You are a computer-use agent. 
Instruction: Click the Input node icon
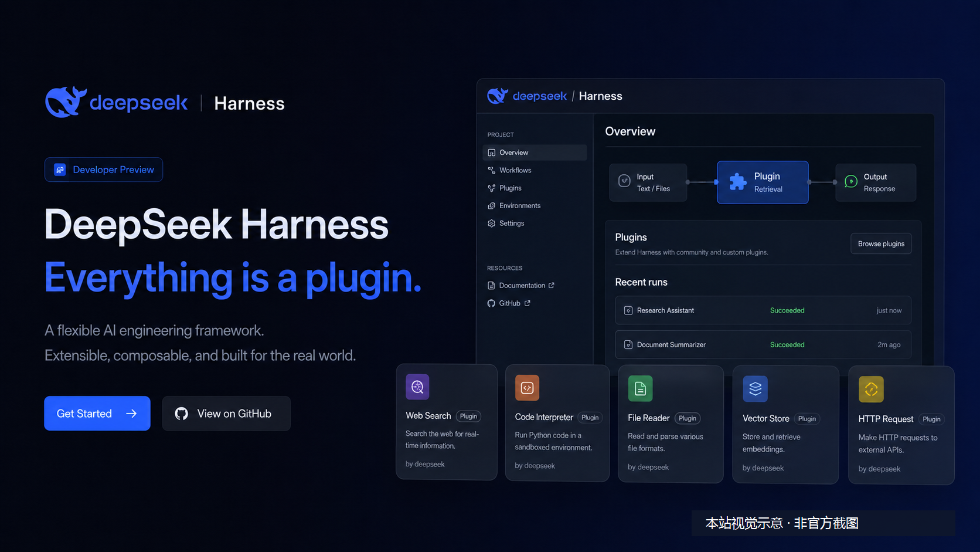(x=625, y=181)
